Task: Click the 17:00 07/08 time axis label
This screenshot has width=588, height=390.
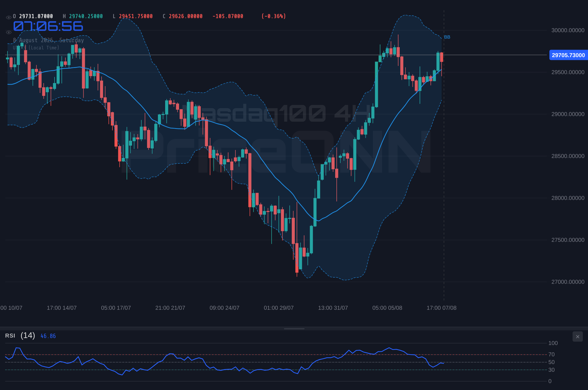Action: click(442, 308)
